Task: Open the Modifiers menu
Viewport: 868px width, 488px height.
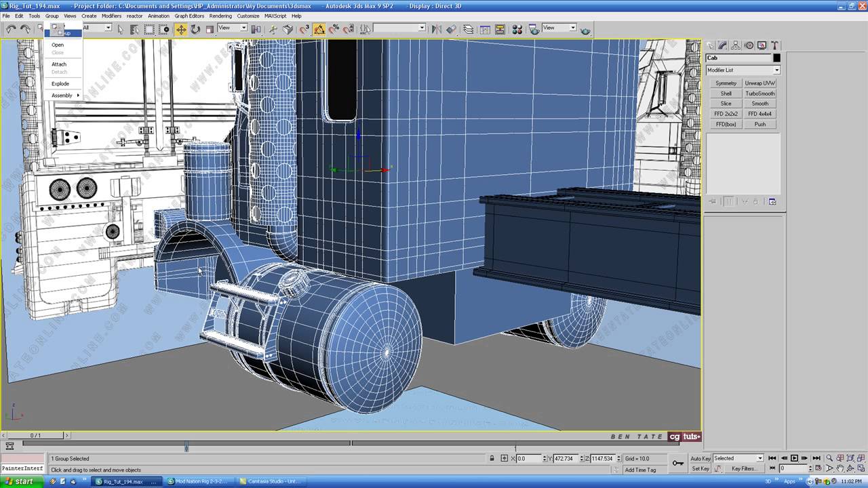Action: pos(111,16)
